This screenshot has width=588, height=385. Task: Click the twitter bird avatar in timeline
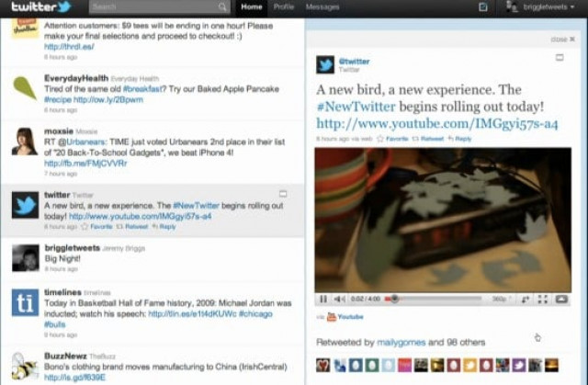25,205
